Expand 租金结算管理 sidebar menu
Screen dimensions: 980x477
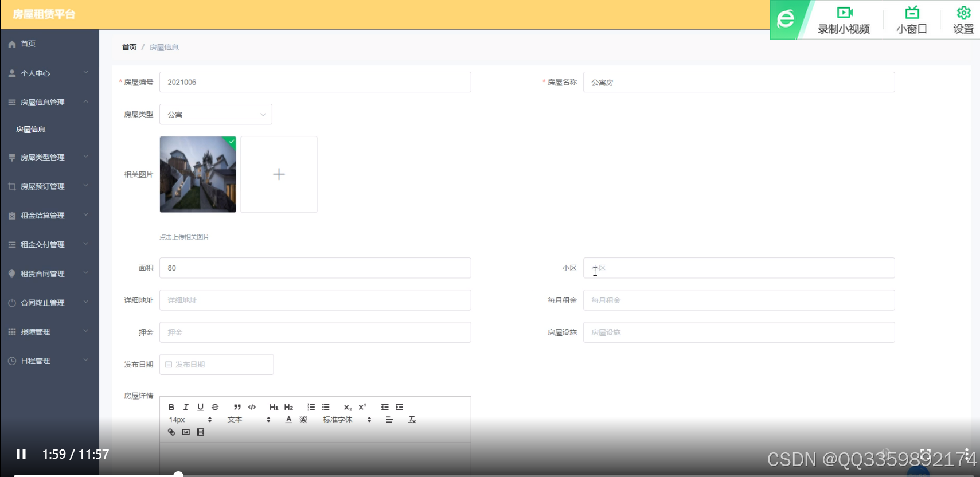(x=49, y=216)
